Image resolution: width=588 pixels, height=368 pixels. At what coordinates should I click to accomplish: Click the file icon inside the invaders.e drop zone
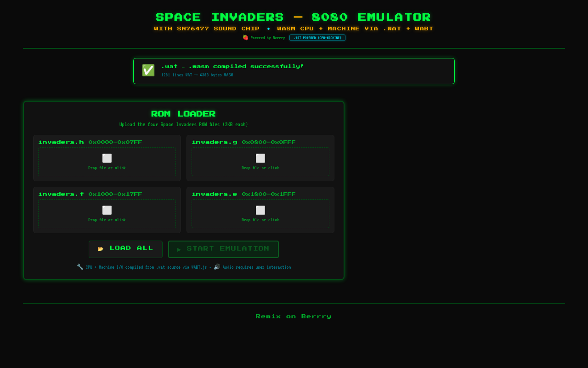coord(260,210)
